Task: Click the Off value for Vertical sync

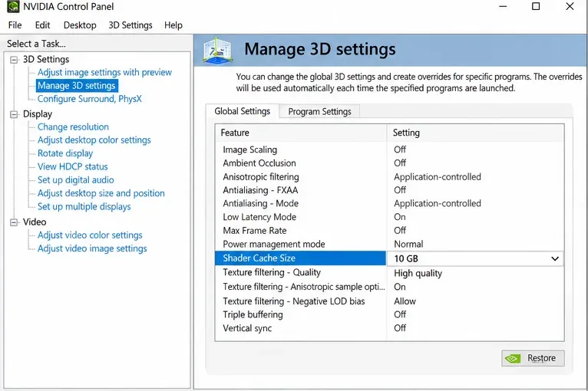Action: click(x=400, y=328)
